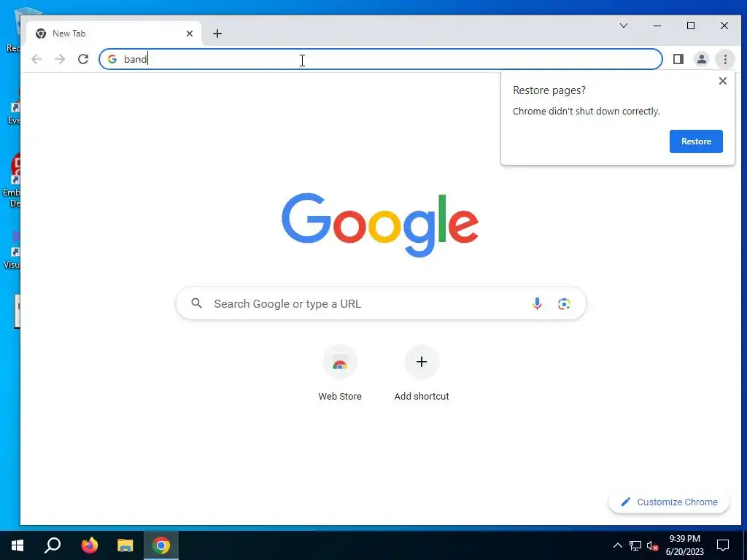Start voice search with microphone icon
This screenshot has width=747, height=560.
[537, 303]
